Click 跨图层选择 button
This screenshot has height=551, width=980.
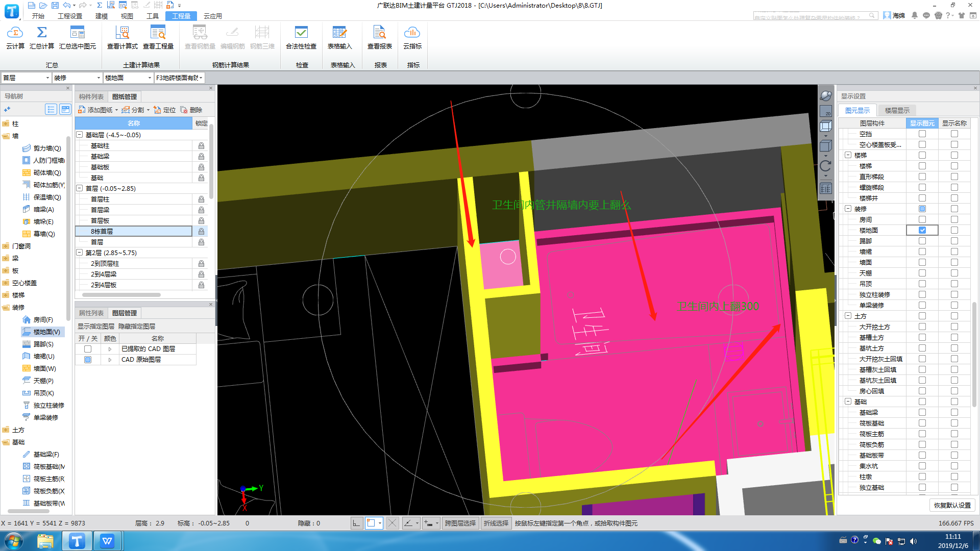(x=460, y=523)
